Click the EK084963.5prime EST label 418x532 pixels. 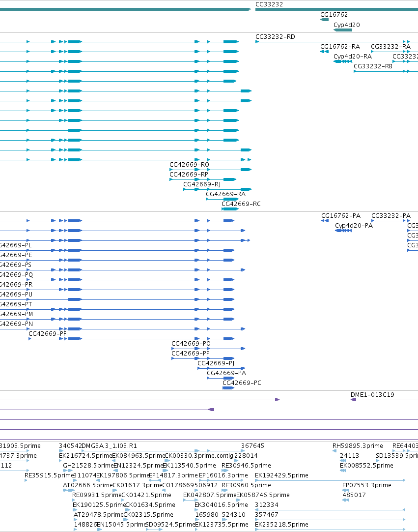[139, 456]
